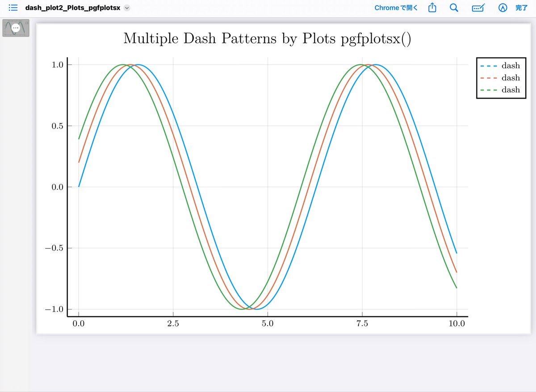Click the magnifying glass search icon

[x=454, y=8]
